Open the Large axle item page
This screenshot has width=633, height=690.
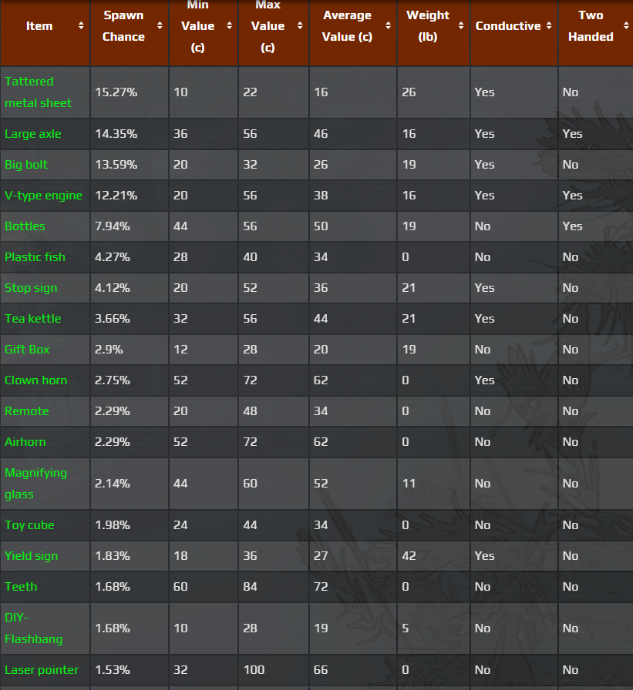tap(33, 134)
